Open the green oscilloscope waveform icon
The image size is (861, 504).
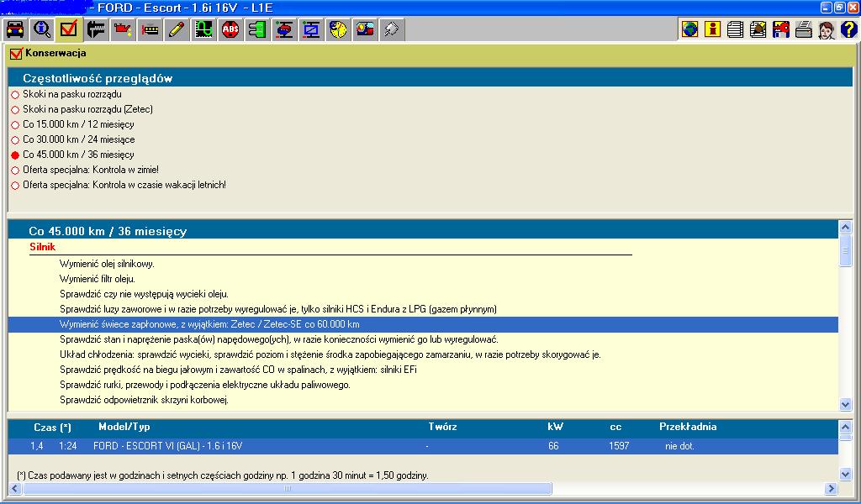coord(203,30)
